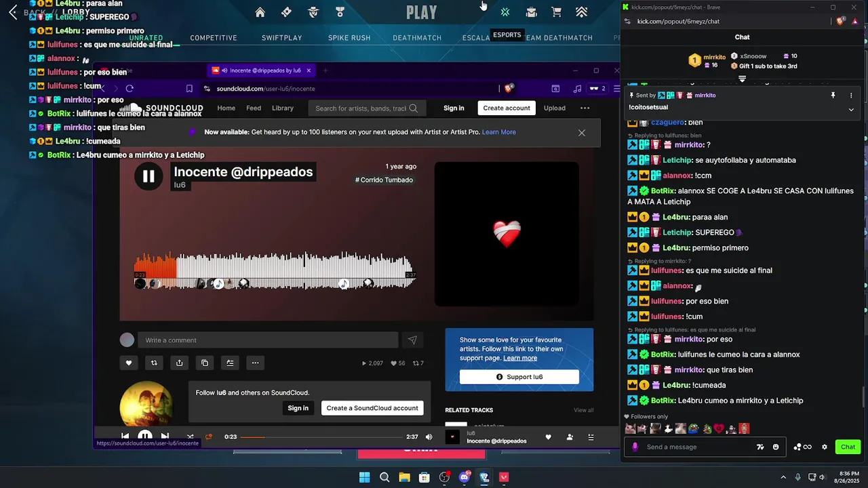
Task: Open Kick chat settings gear
Action: pyautogui.click(x=825, y=447)
